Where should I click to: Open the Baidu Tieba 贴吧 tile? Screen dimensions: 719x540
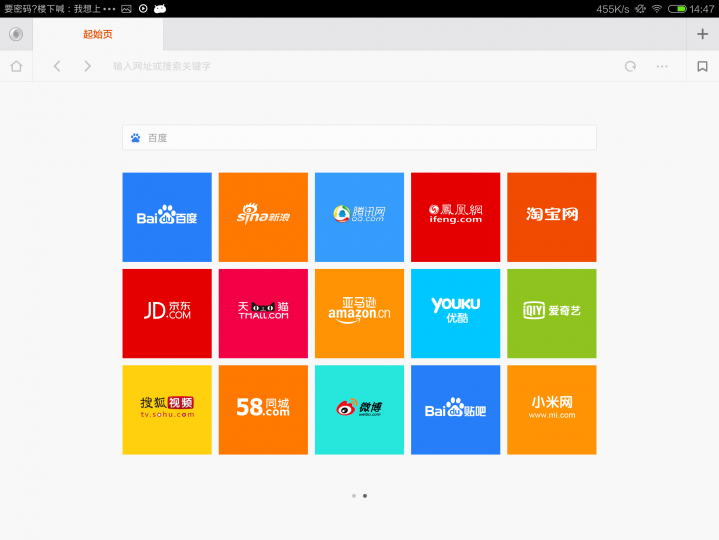click(x=455, y=410)
